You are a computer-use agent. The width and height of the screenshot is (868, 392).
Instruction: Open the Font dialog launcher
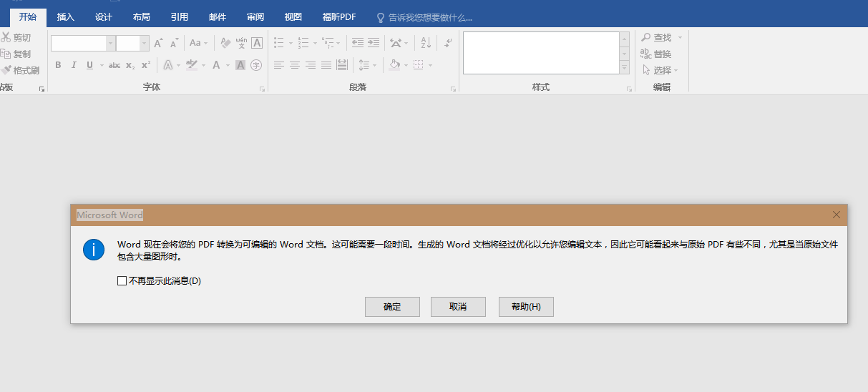coord(262,89)
